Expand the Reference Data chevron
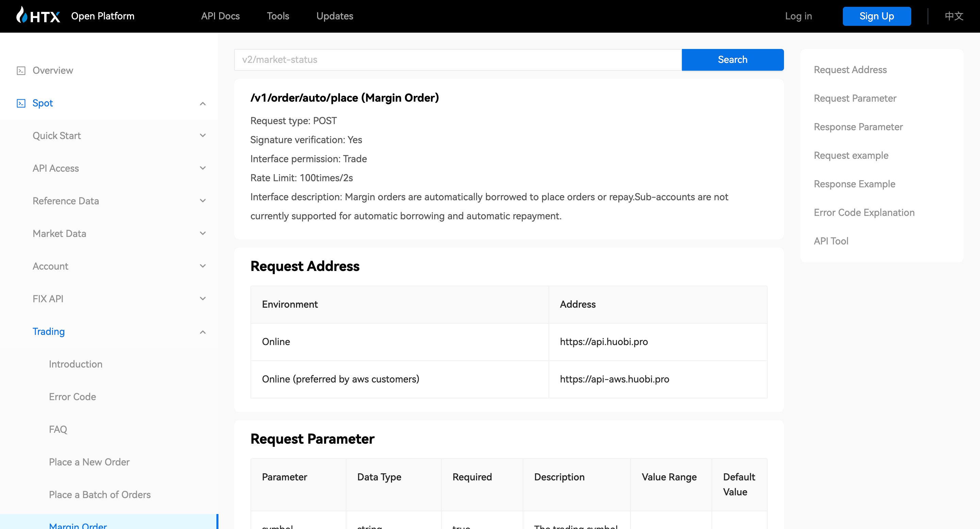Viewport: 980px width, 529px height. click(x=203, y=201)
